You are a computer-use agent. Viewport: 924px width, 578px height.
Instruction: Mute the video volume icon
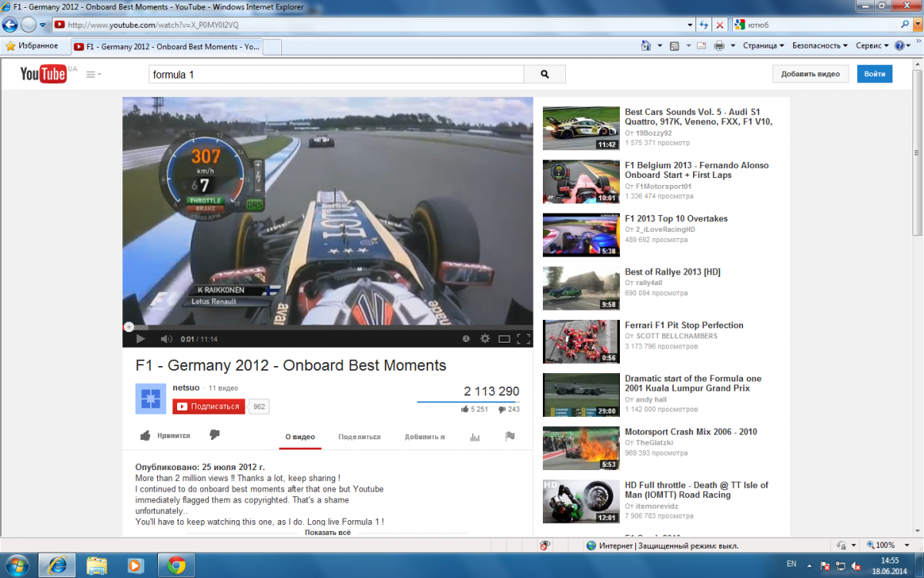[166, 338]
